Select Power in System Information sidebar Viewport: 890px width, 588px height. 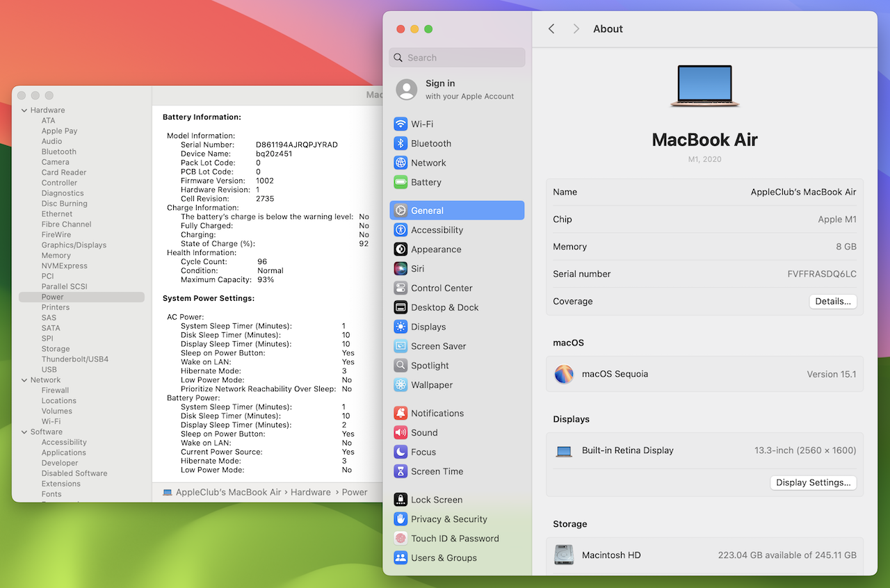click(x=81, y=297)
